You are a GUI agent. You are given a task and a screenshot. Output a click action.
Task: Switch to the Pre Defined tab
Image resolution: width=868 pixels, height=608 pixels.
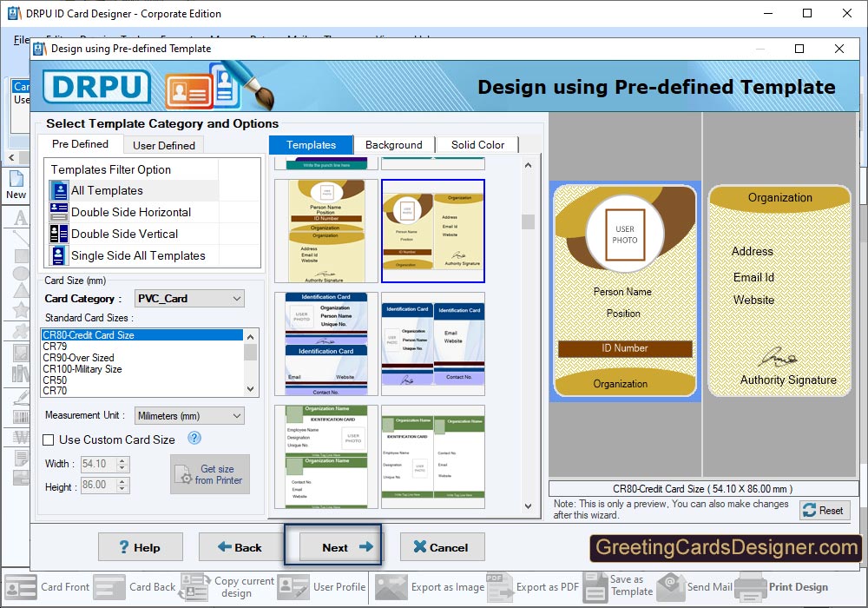[80, 144]
